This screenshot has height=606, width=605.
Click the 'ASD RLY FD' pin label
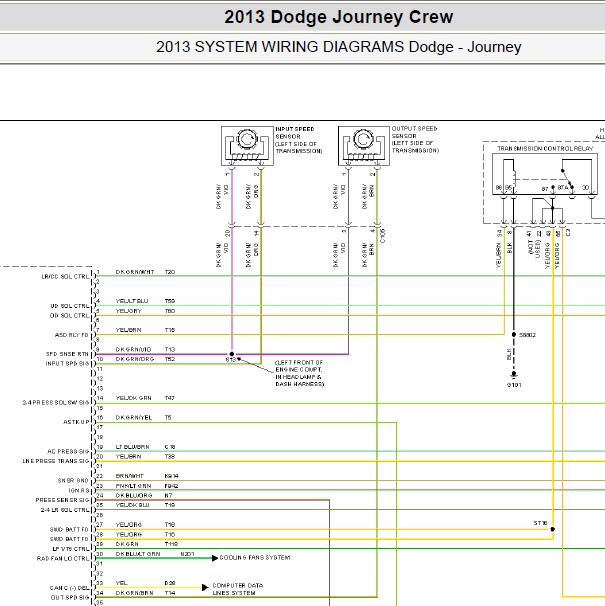pos(72,335)
